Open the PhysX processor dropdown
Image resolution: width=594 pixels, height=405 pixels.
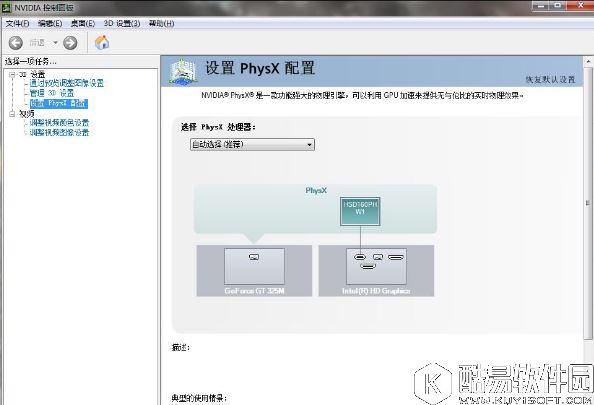tap(252, 144)
